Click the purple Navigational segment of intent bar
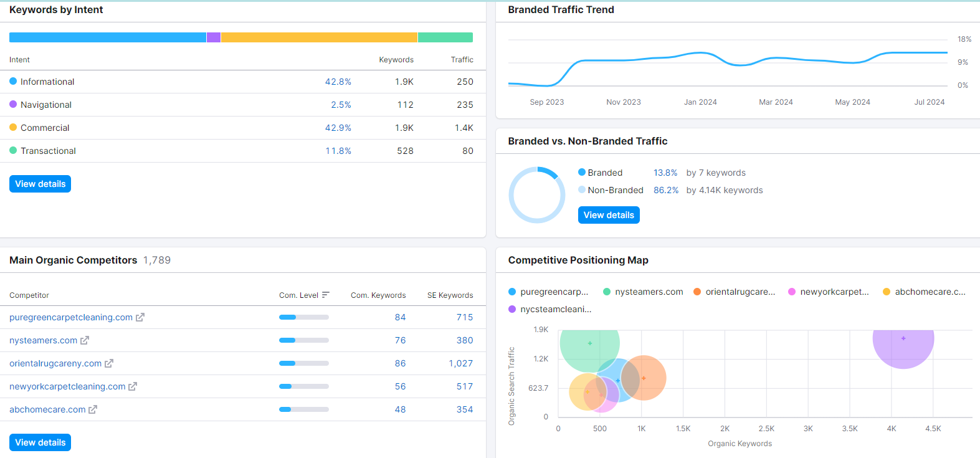 point(214,37)
